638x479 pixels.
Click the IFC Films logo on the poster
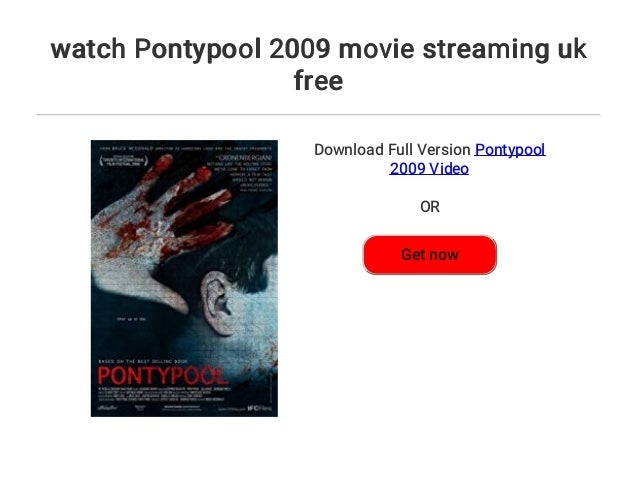(260, 408)
